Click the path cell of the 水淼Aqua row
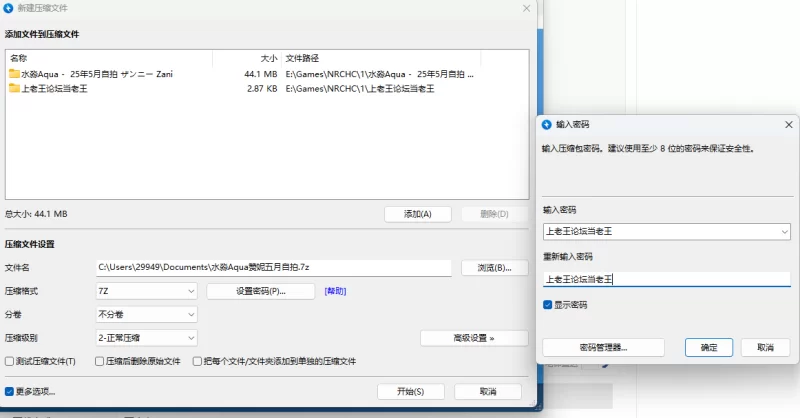Viewport: 800px width, 418px height. point(380,74)
